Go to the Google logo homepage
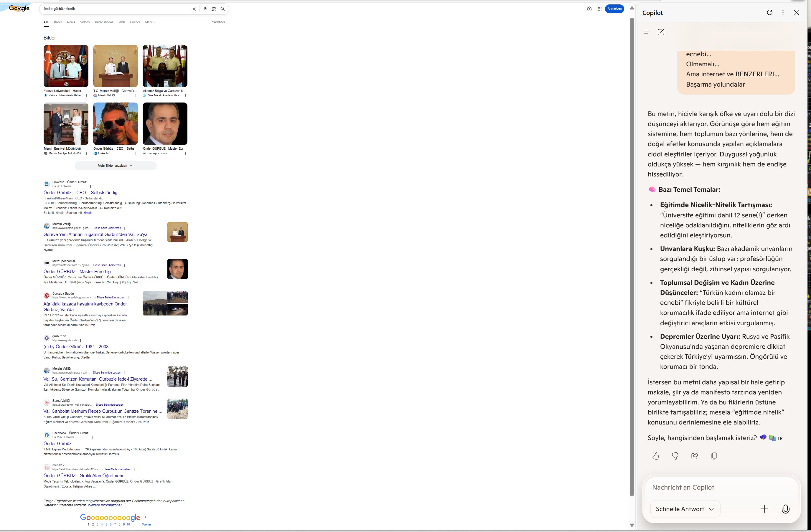This screenshot has width=811, height=532. point(19,9)
